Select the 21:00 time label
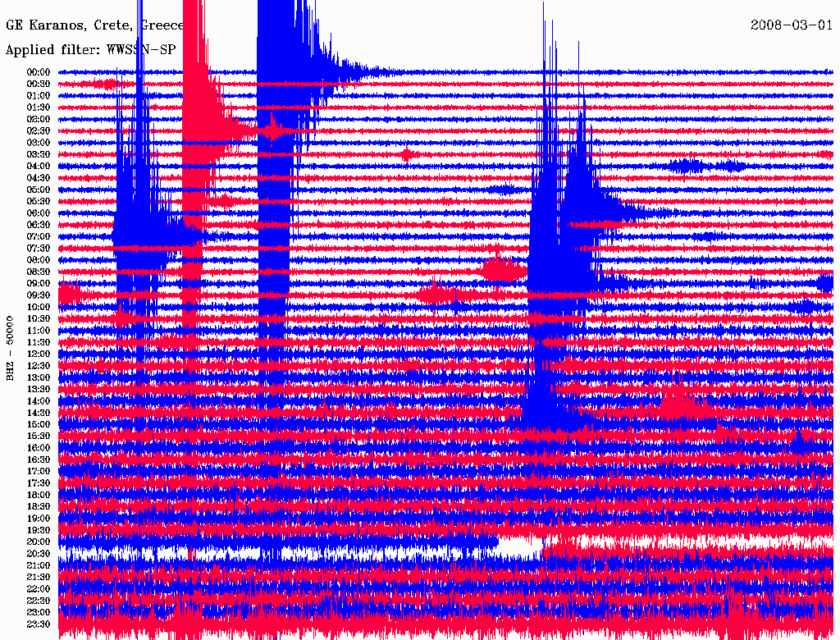The image size is (840, 640). pyautogui.click(x=39, y=566)
